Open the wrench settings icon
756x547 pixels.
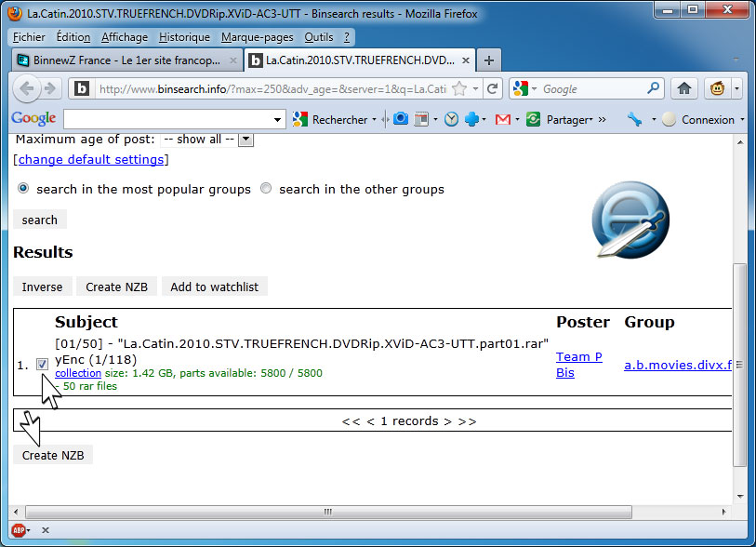(x=634, y=119)
